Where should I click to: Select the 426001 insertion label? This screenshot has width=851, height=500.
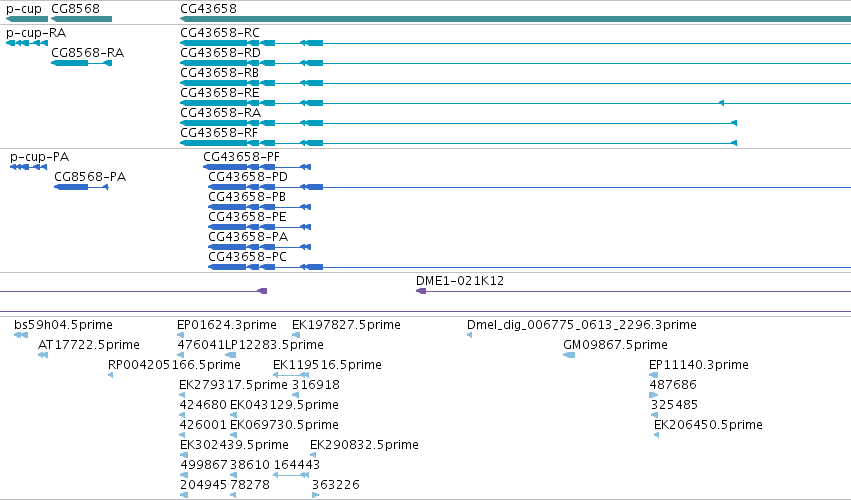coord(203,425)
